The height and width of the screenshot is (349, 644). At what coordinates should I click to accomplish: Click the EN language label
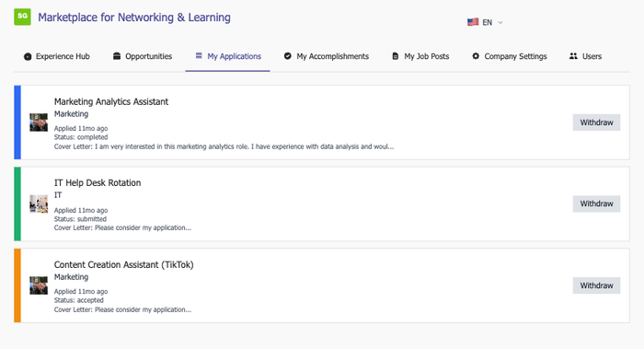pos(487,23)
